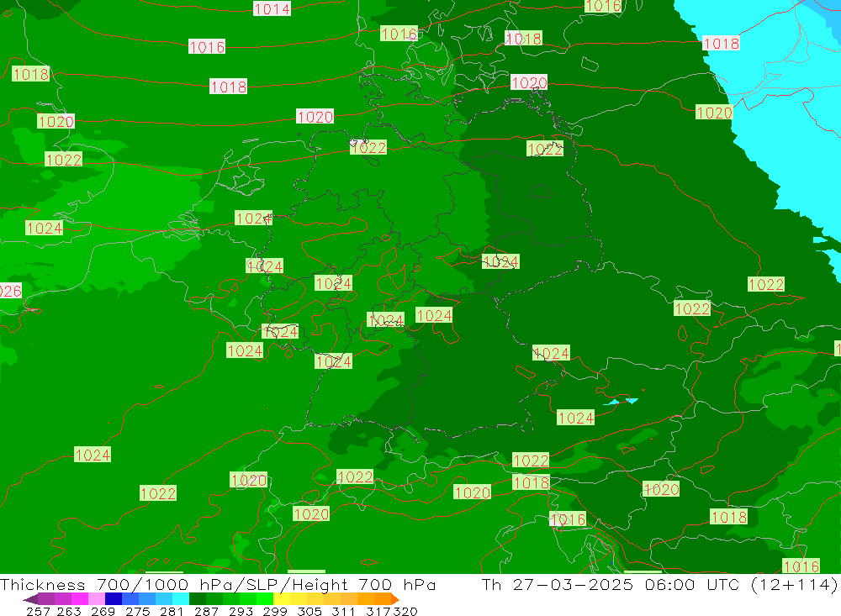The width and height of the screenshot is (841, 616).
Task: Click the 320 legend value
Action: point(405,611)
